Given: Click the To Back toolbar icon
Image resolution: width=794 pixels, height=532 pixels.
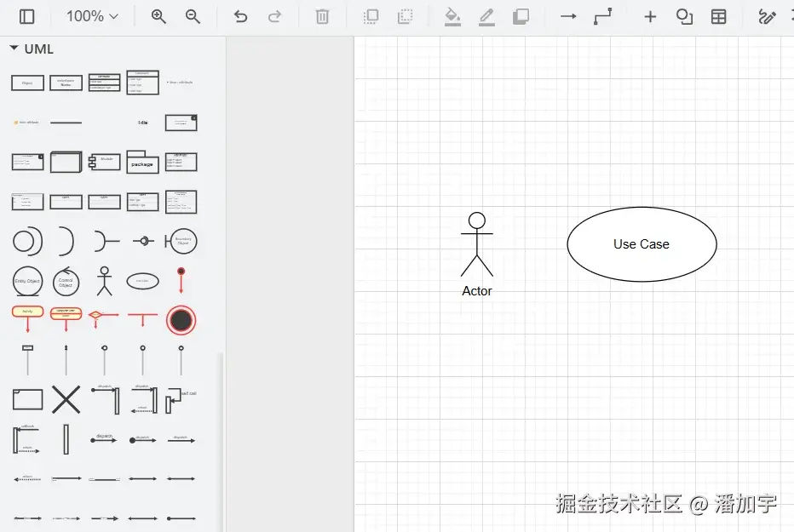Looking at the screenshot, I should (x=406, y=17).
